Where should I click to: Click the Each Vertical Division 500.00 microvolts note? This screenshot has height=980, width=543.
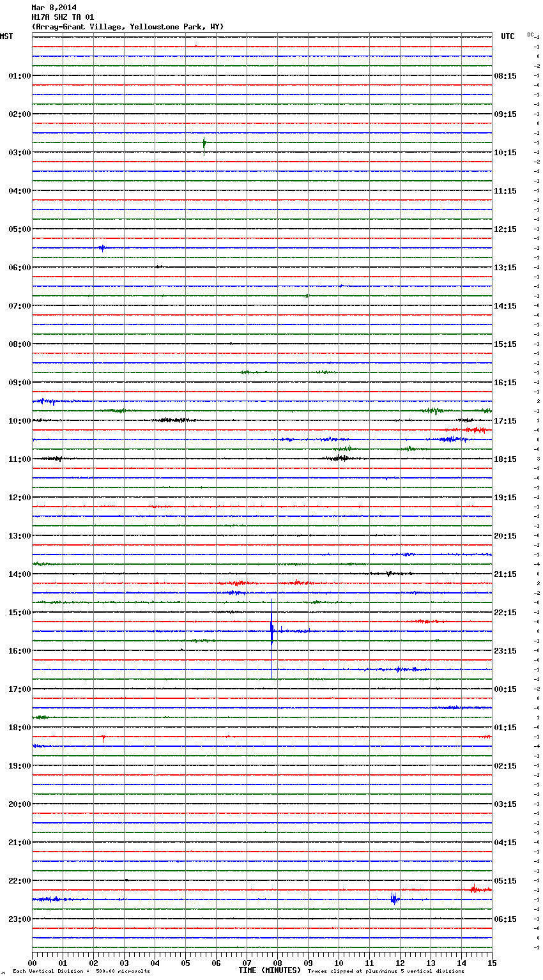click(81, 972)
